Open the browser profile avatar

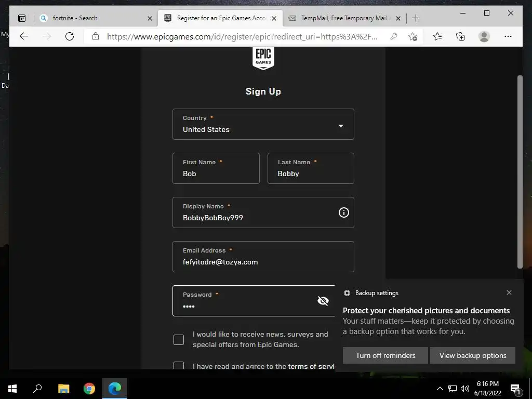(484, 36)
